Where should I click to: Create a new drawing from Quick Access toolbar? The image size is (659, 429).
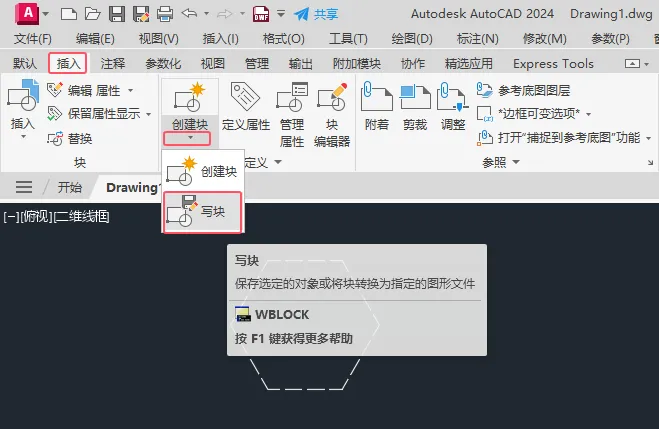click(x=69, y=14)
